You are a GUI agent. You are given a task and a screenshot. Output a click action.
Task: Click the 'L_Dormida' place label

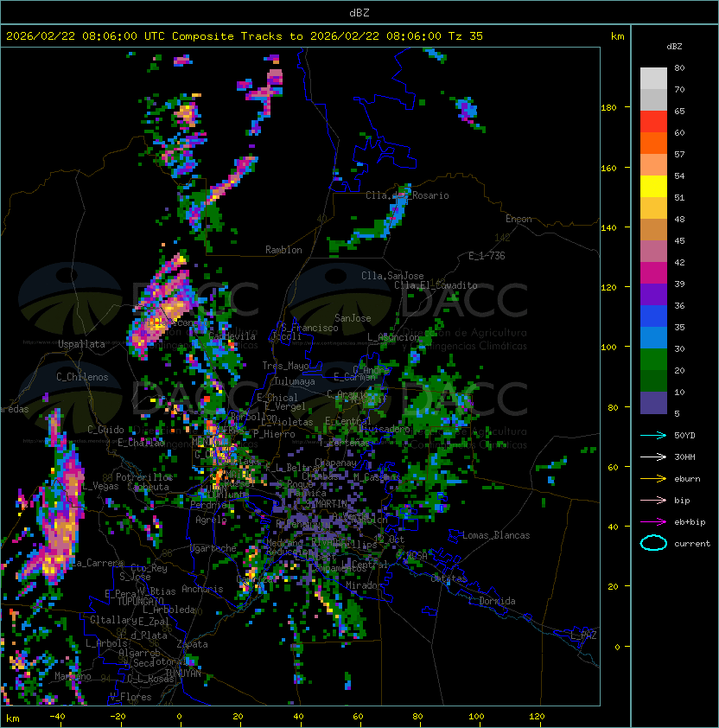(492, 601)
